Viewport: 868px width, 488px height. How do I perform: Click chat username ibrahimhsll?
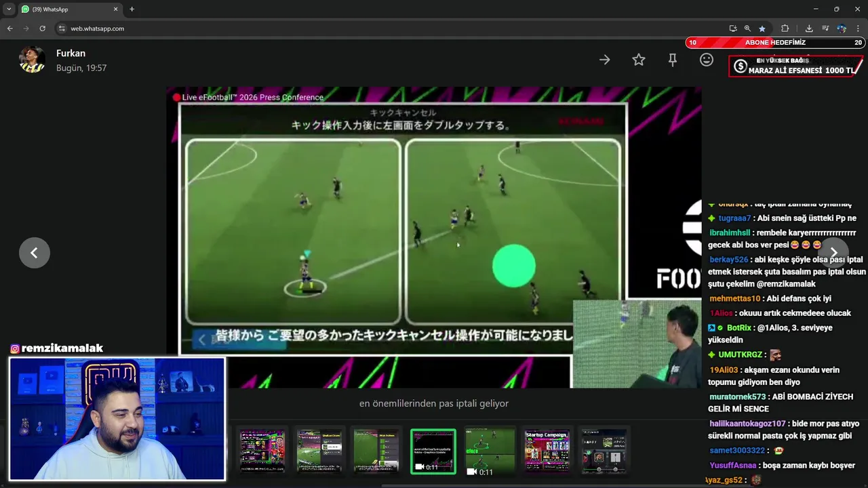click(730, 232)
